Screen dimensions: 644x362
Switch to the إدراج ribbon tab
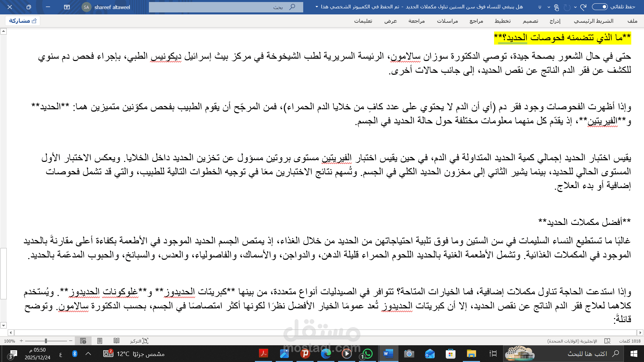(555, 21)
